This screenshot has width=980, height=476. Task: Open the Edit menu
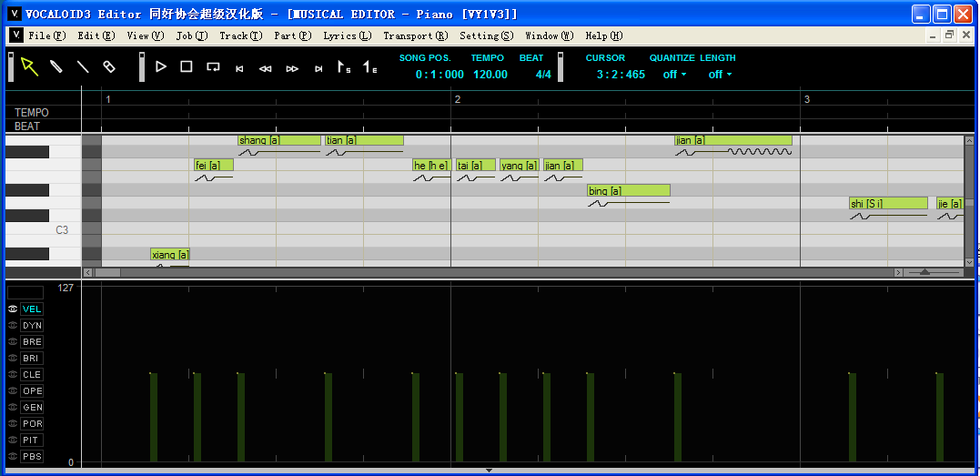click(96, 35)
